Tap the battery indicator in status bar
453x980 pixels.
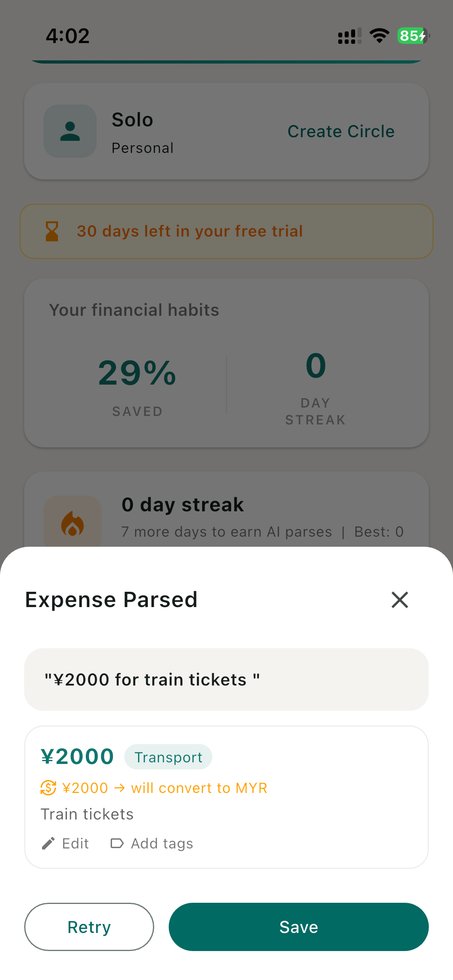click(413, 36)
